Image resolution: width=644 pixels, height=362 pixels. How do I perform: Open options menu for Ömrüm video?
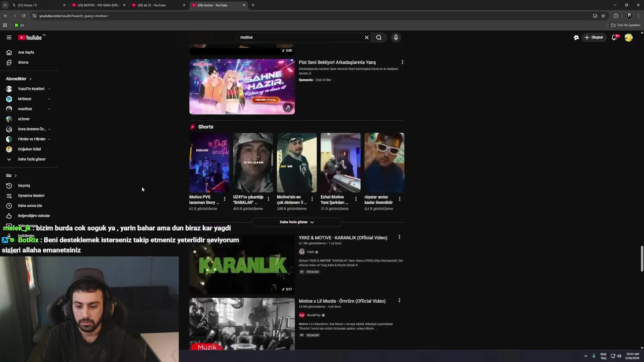[399, 300]
